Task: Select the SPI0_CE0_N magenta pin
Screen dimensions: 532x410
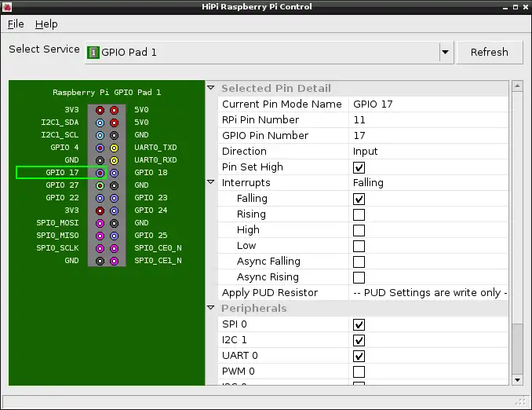Action: (115, 248)
